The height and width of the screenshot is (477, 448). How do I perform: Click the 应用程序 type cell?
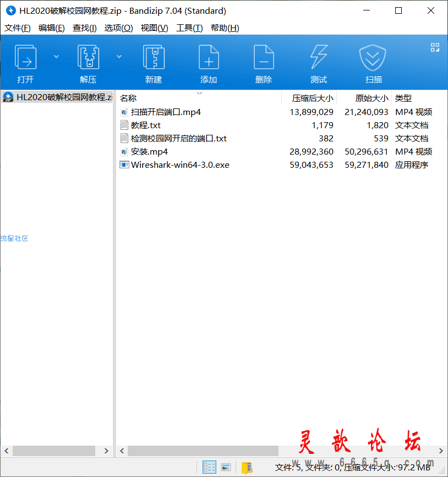pyautogui.click(x=412, y=165)
